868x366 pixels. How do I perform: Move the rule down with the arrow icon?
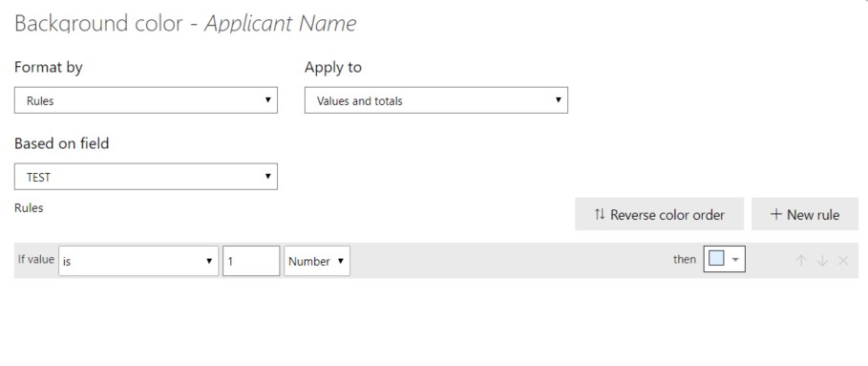coord(822,261)
